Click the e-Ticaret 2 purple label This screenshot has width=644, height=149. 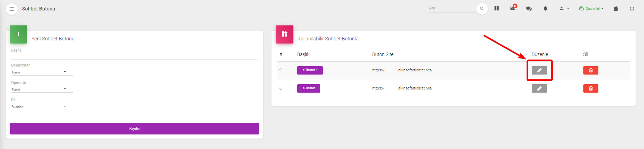[310, 70]
